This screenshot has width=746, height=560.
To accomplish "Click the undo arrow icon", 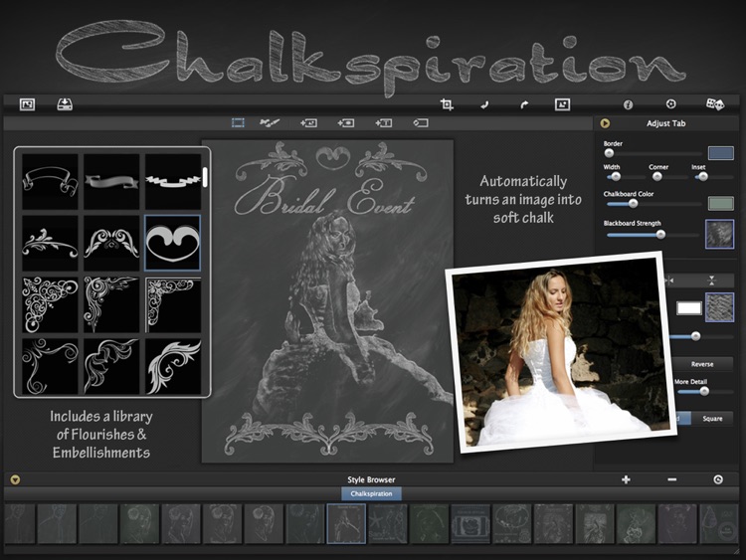I will [x=484, y=104].
